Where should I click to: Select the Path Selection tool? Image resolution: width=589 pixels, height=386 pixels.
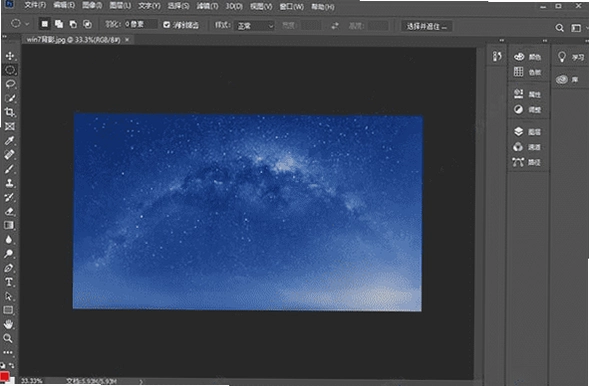point(9,296)
